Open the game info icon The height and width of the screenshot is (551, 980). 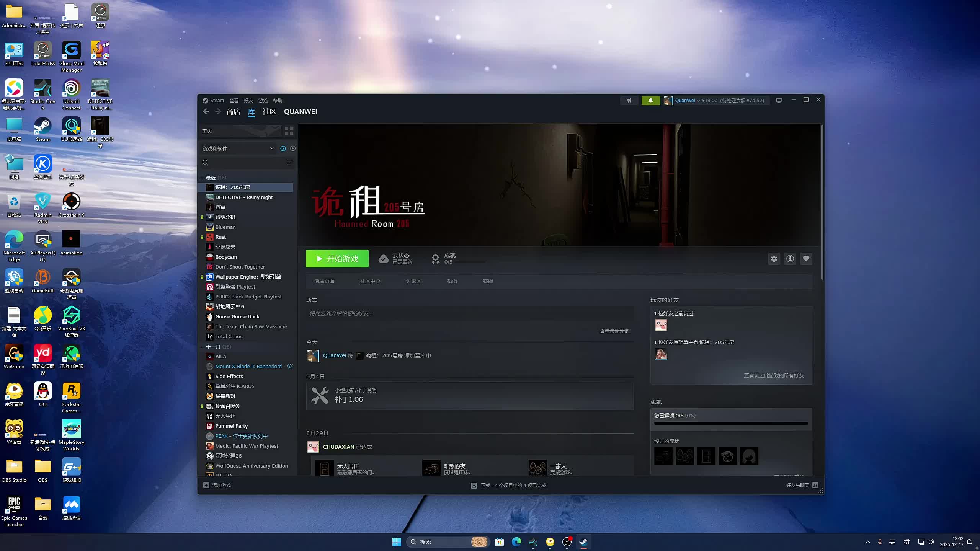(790, 259)
